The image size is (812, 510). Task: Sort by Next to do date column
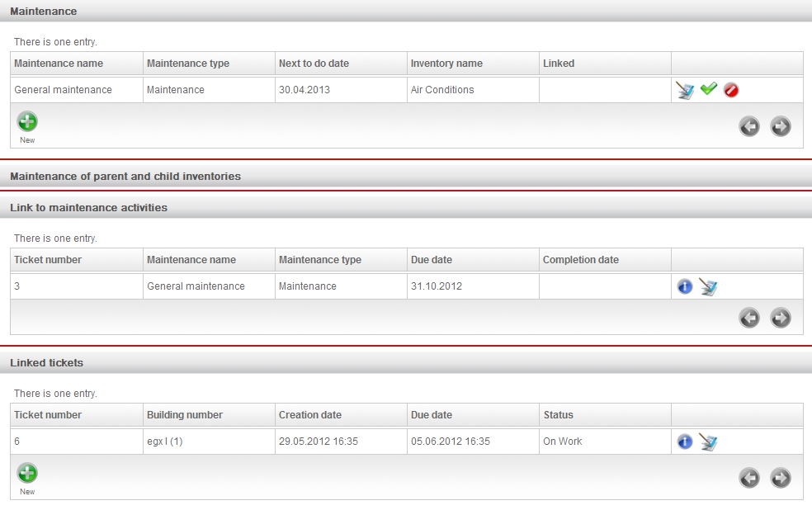[314, 64]
